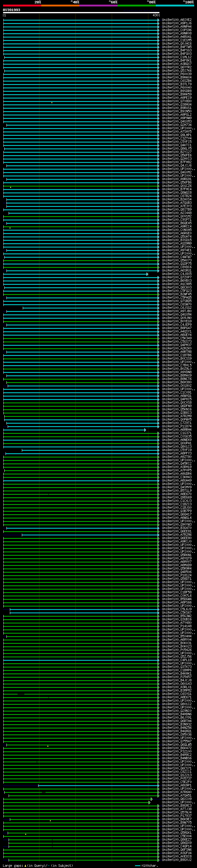Open the UniRef100_C1G371 entry

coord(176,433)
